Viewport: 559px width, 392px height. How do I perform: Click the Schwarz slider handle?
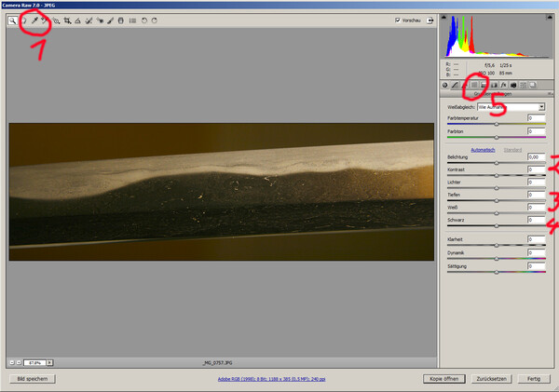(x=497, y=226)
